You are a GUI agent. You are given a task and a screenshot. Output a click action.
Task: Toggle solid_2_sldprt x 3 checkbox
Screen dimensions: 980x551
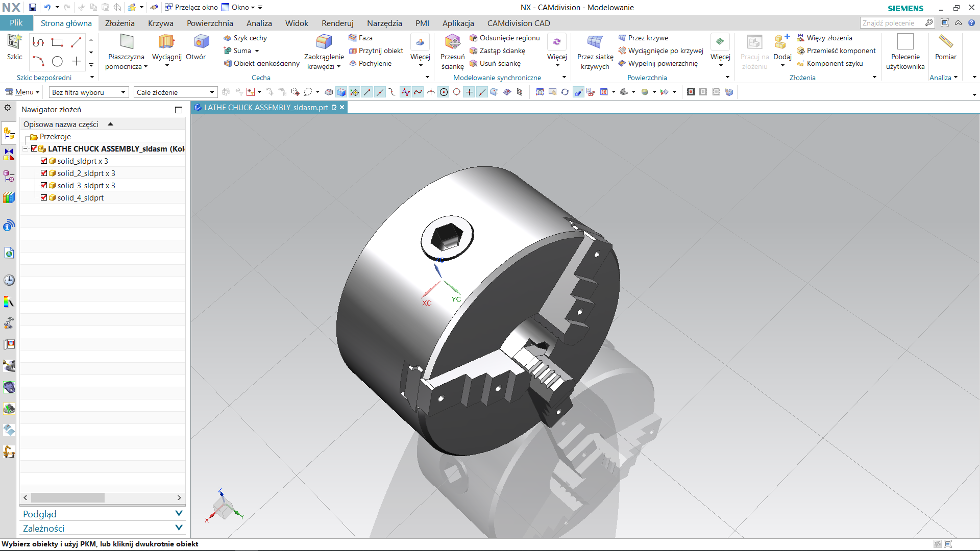44,173
